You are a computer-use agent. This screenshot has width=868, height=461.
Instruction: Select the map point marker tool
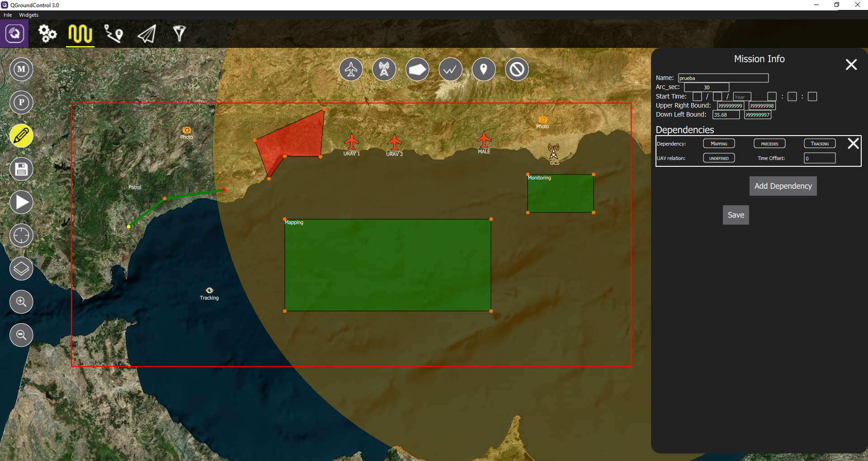(483, 70)
